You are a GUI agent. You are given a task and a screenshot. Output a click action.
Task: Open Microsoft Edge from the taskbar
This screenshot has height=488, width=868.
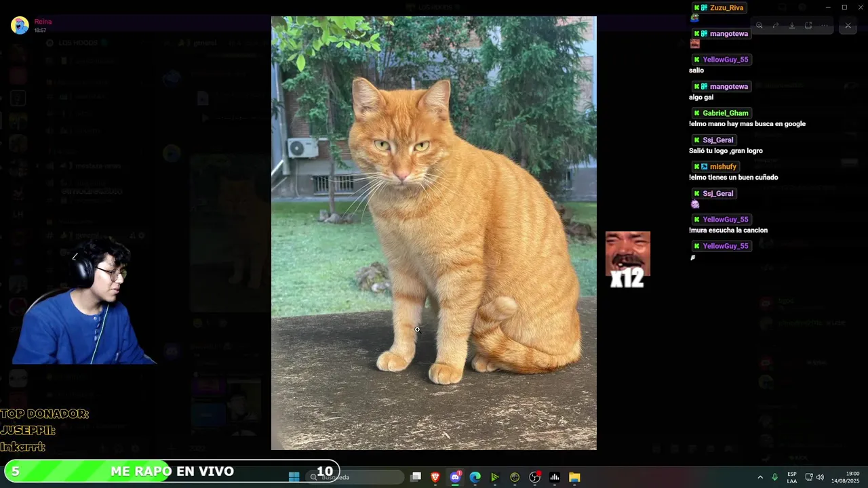475,477
